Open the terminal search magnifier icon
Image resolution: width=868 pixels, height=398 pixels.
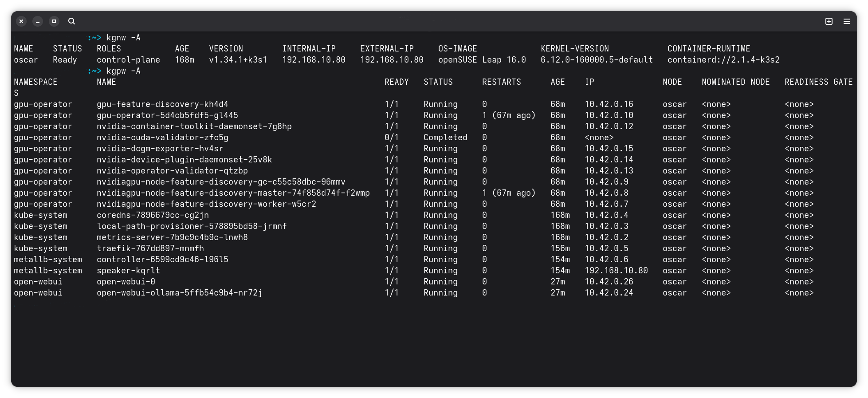pos(71,21)
